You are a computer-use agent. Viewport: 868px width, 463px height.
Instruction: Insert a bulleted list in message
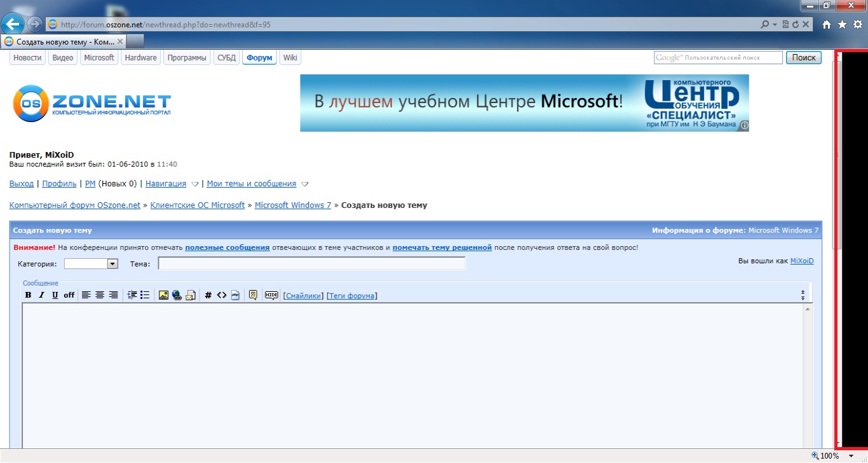(x=145, y=295)
